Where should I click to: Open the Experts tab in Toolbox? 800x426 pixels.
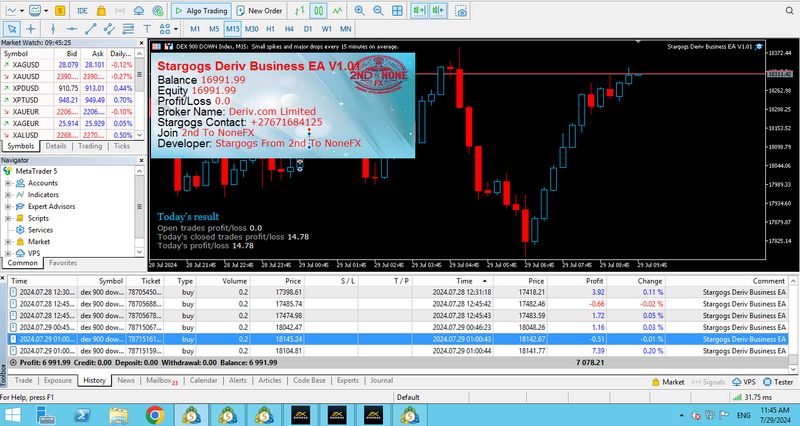348,381
